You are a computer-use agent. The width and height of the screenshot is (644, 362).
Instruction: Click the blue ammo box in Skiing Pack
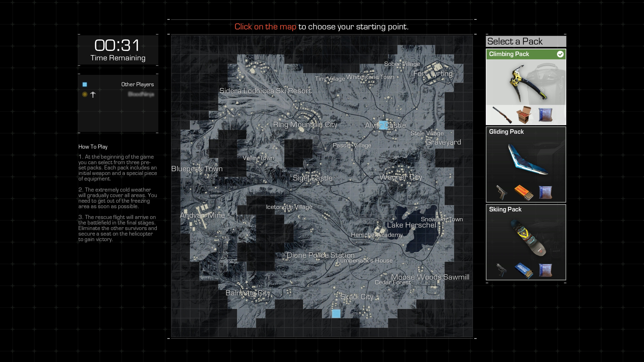pyautogui.click(x=524, y=270)
